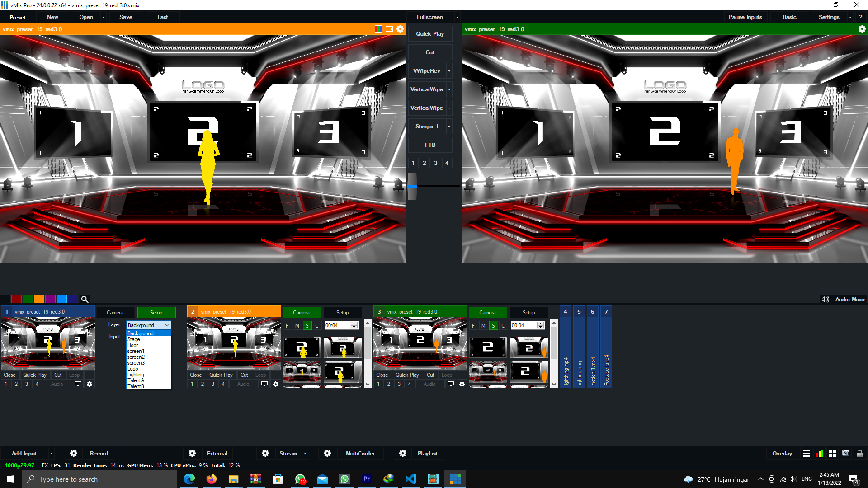The image size is (868, 488).
Task: Expand the Add Input arrow menu
Action: [x=51, y=453]
